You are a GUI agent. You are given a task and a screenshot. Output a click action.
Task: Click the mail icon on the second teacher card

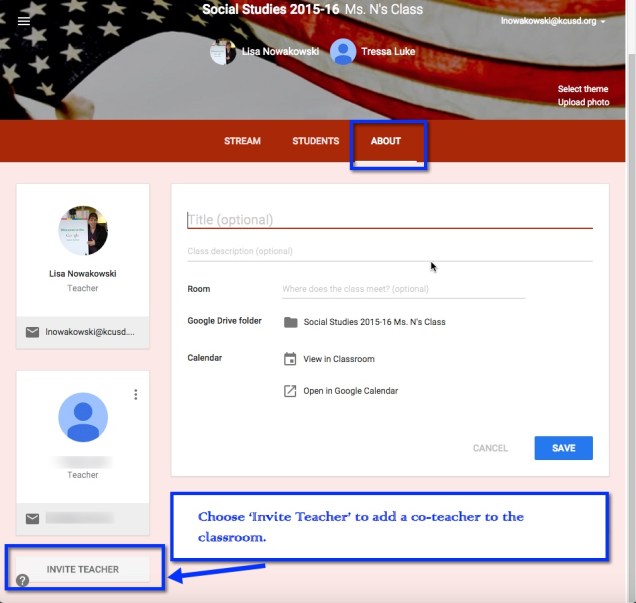click(33, 518)
